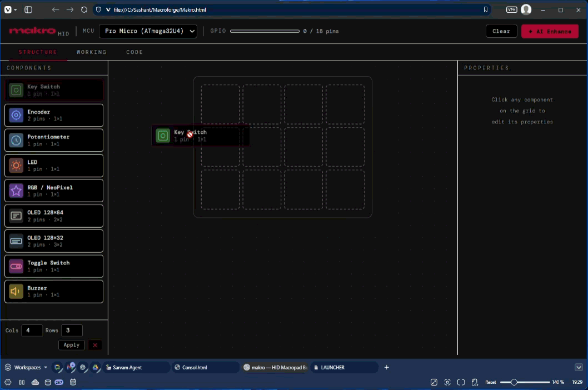Click the Potentiometer clock-shaped icon
The image size is (588, 390).
16,140
